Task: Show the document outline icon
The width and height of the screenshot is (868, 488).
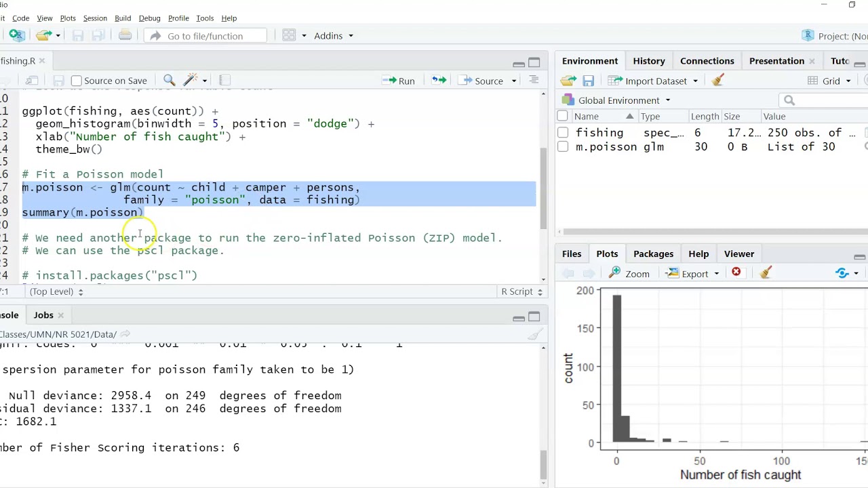Action: [534, 80]
